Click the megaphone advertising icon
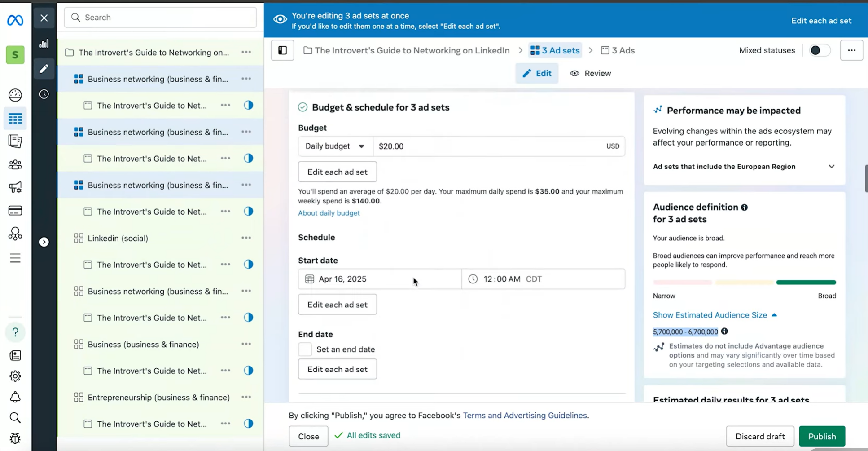Image resolution: width=868 pixels, height=451 pixels. [15, 187]
